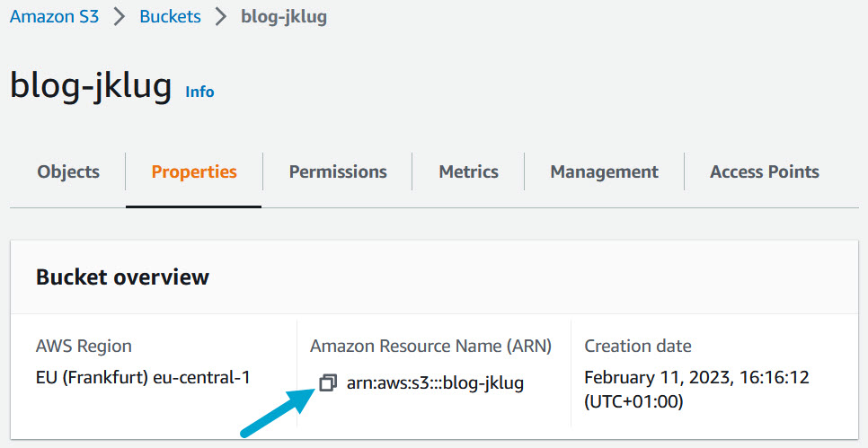Select the Properties tab
Image resolution: width=868 pixels, height=448 pixels.
194,171
